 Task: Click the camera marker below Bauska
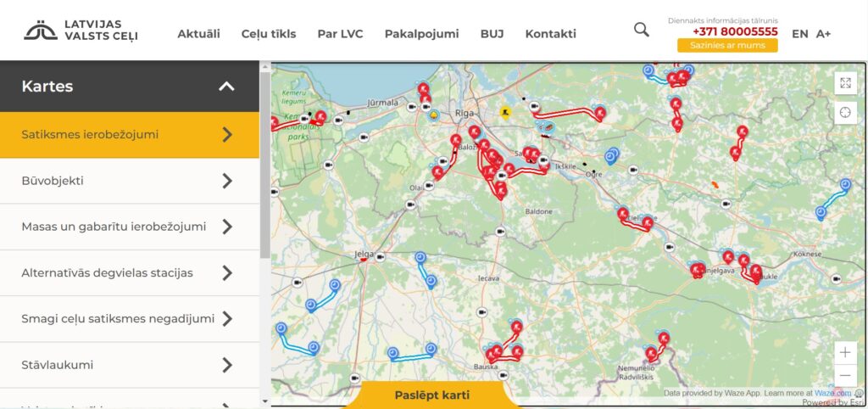point(504,375)
